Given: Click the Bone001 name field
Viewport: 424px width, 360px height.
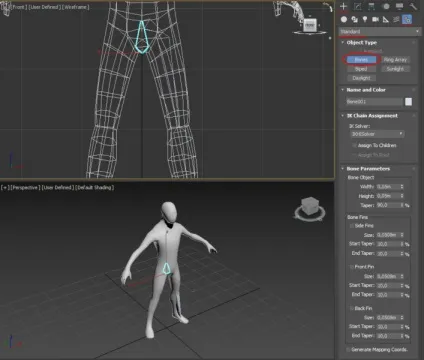Looking at the screenshot, I should click(374, 101).
